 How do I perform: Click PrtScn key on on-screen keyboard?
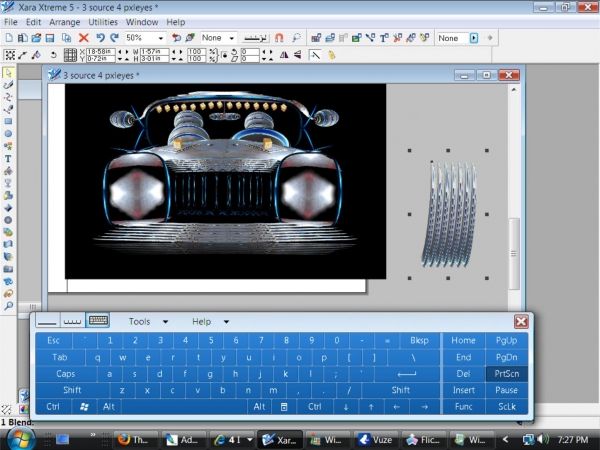[507, 374]
